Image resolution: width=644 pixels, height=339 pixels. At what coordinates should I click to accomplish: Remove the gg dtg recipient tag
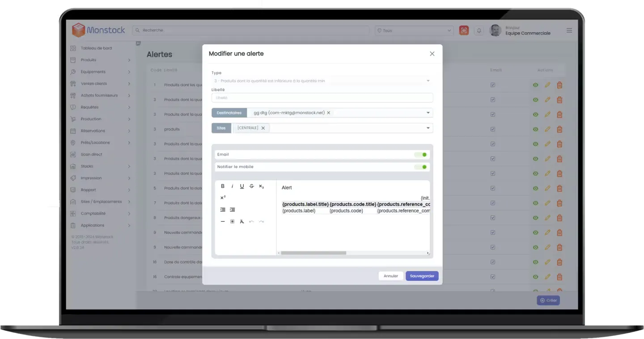point(328,113)
